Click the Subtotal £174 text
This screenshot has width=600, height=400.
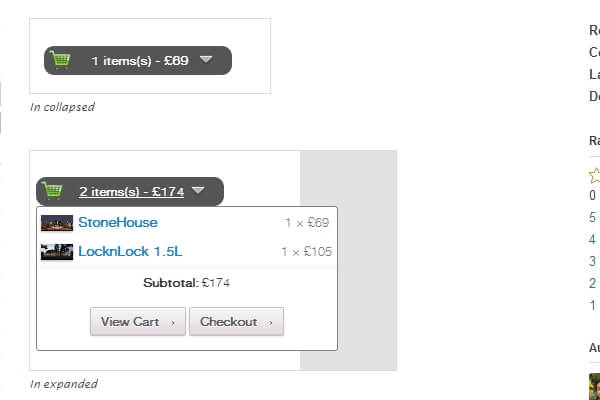186,283
